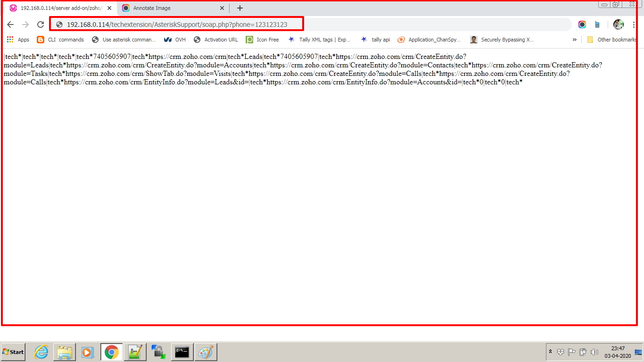Open a new browser tab

[x=240, y=8]
